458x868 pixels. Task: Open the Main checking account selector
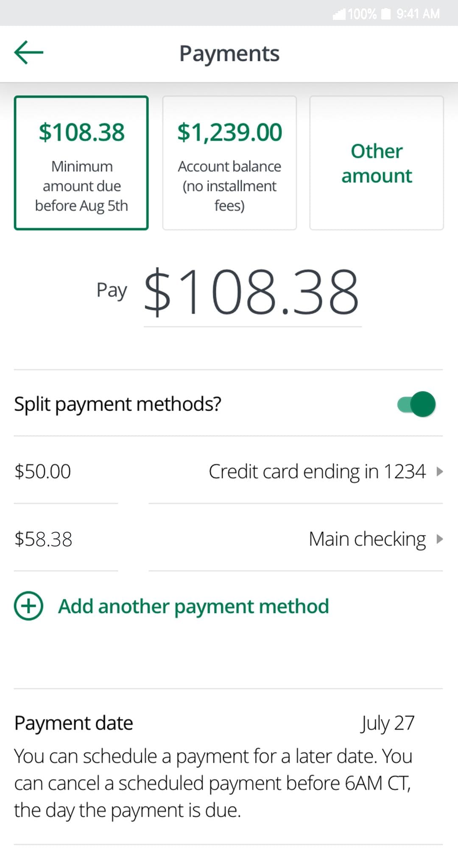(x=367, y=539)
